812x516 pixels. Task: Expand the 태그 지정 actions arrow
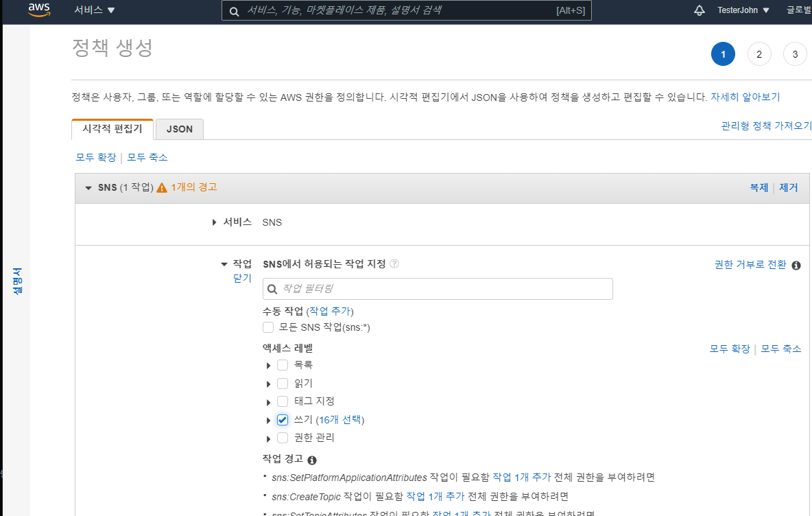tap(268, 402)
